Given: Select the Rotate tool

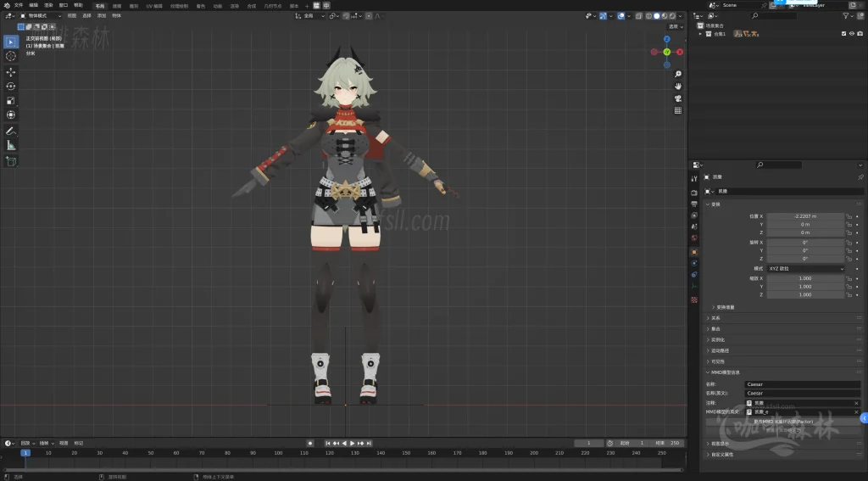Looking at the screenshot, I should point(10,86).
